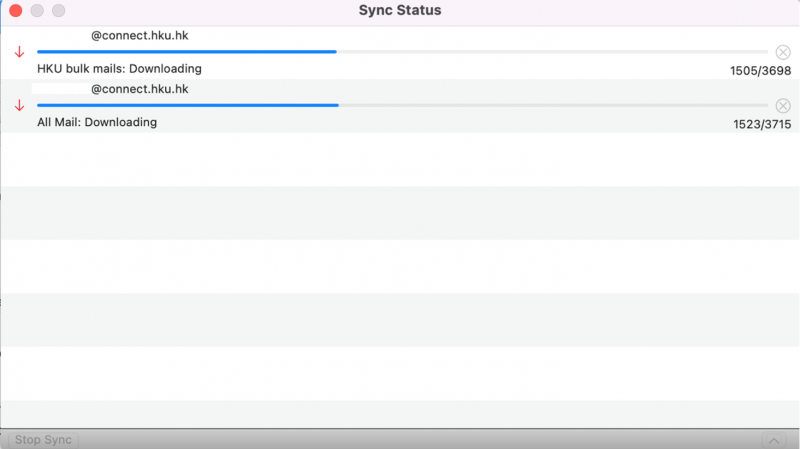The image size is (800, 449).
Task: Click the 1505/3698 message counter
Action: [760, 71]
